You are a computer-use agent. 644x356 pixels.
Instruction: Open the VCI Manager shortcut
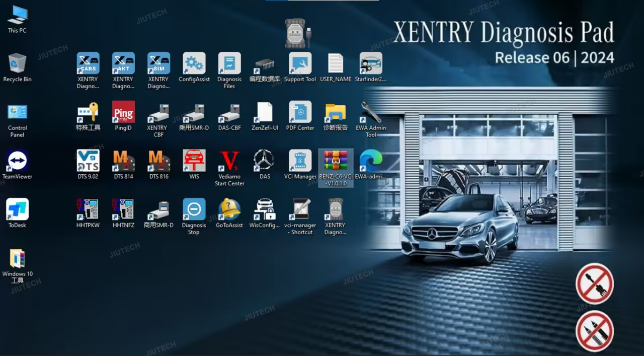pos(300,161)
